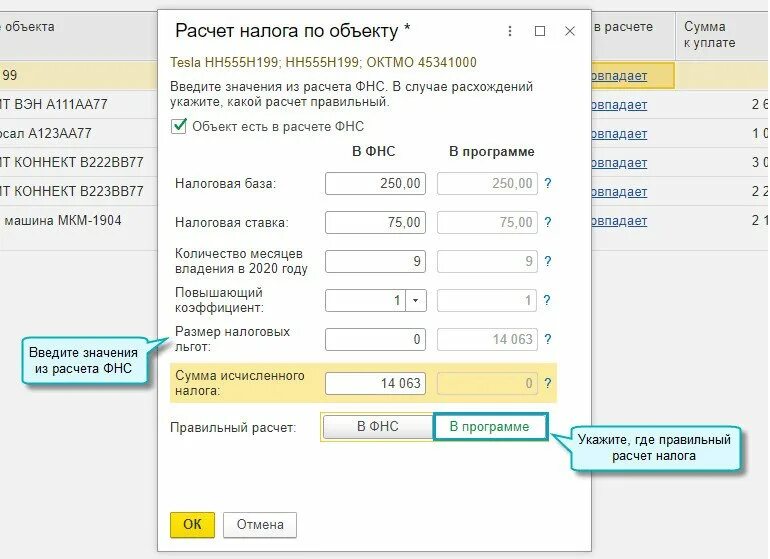Screen dimensions: 770x559
Task: Open 'совпадает' link for КОННЕКТ В222ВВ77 row
Action: (619, 163)
